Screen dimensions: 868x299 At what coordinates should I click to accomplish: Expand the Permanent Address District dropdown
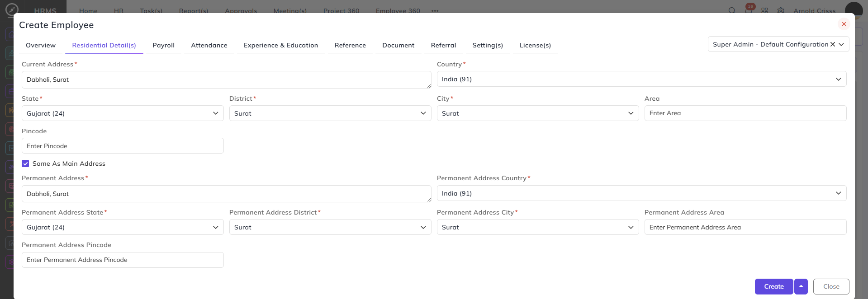point(330,227)
